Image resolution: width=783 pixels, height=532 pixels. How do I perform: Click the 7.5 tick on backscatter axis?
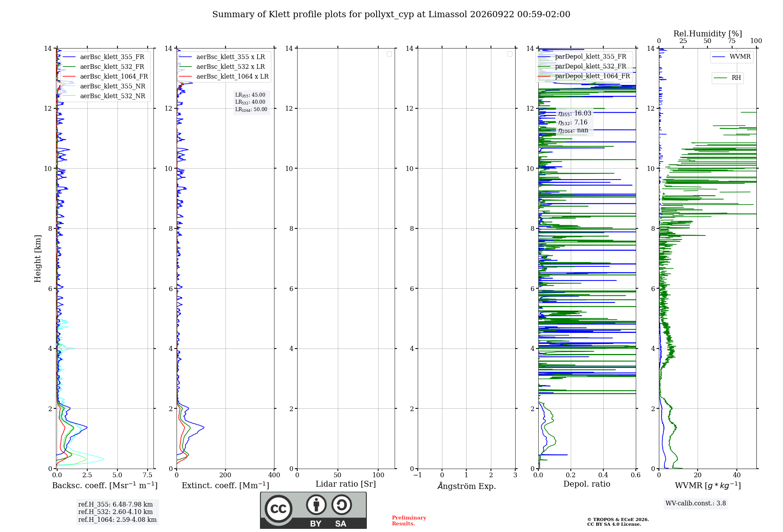[148, 475]
